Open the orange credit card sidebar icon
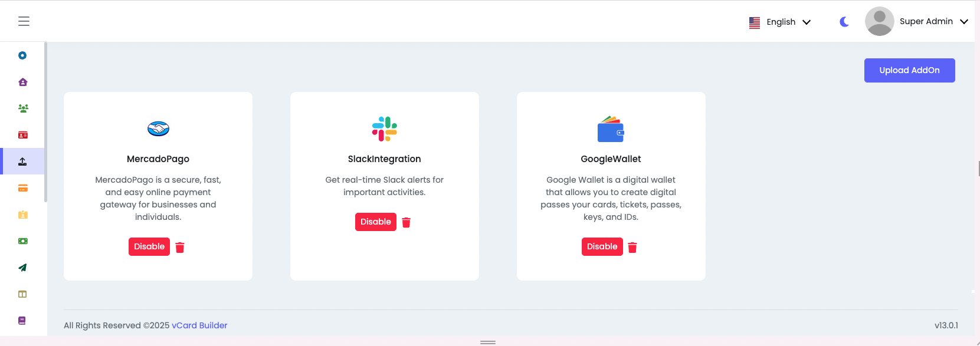 tap(22, 187)
